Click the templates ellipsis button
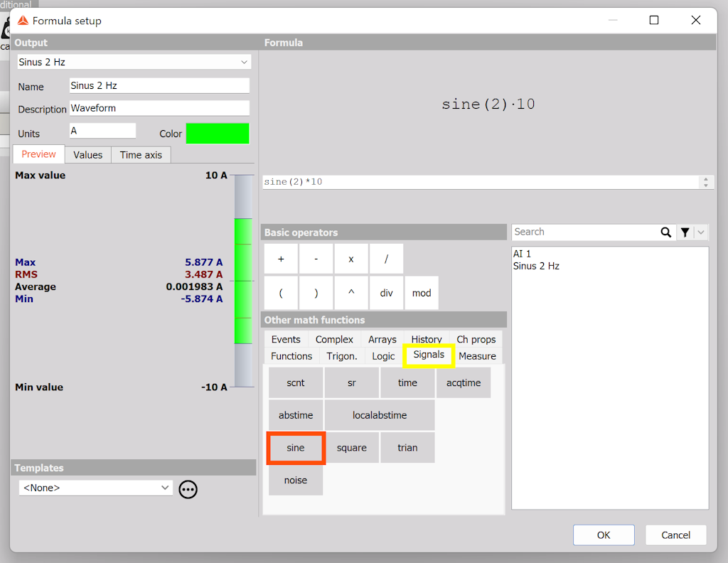This screenshot has width=728, height=563. point(188,489)
